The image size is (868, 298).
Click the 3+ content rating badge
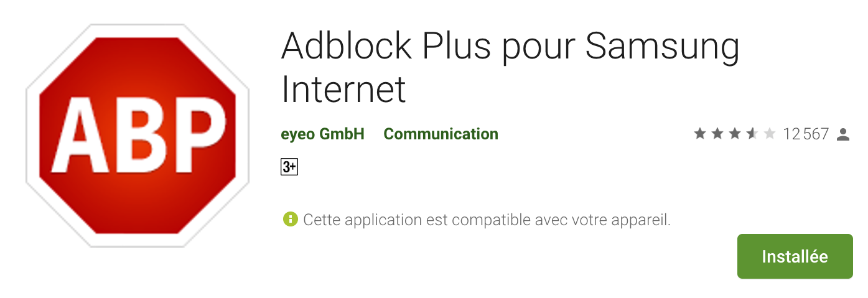(x=289, y=167)
